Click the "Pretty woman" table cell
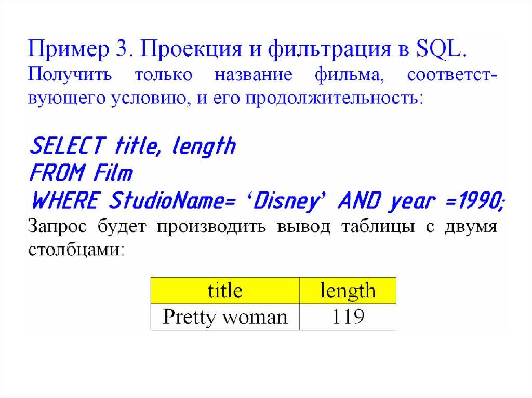 coord(225,316)
